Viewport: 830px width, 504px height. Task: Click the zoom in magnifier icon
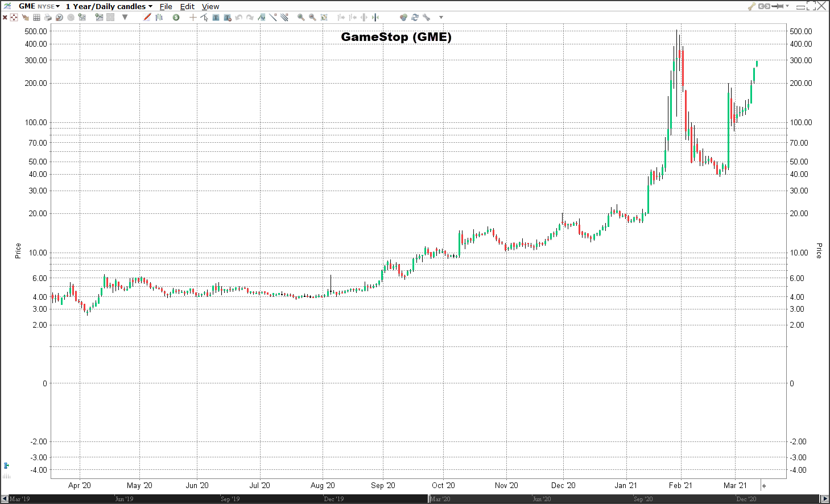[301, 18]
